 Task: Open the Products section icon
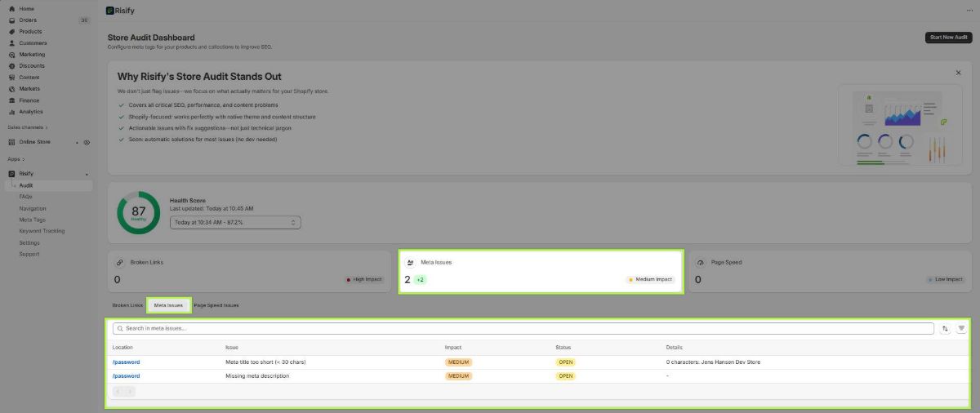pyautogui.click(x=12, y=31)
